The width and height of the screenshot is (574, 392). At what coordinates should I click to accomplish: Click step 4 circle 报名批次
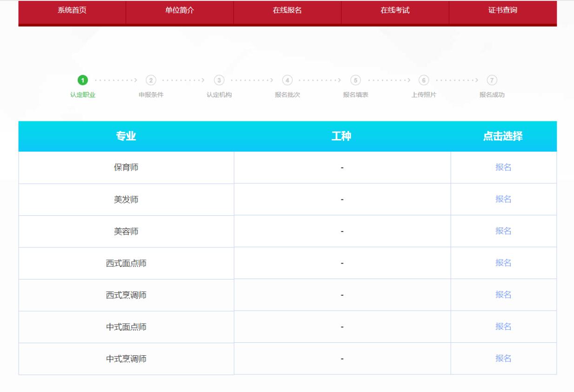pos(287,80)
